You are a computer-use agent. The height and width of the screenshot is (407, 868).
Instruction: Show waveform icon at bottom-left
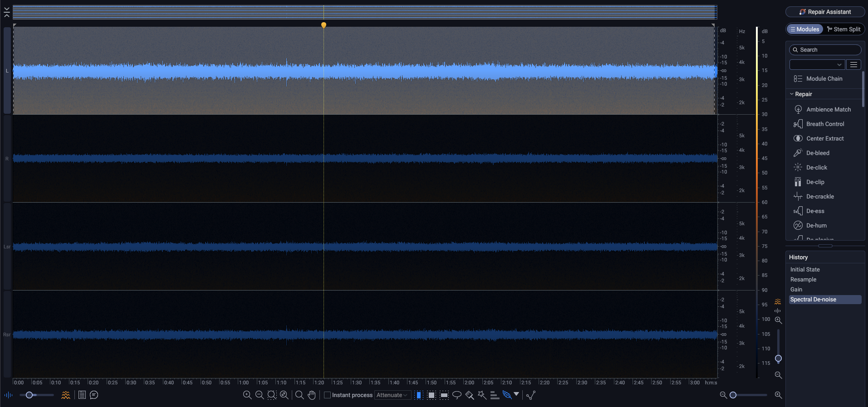(x=8, y=395)
